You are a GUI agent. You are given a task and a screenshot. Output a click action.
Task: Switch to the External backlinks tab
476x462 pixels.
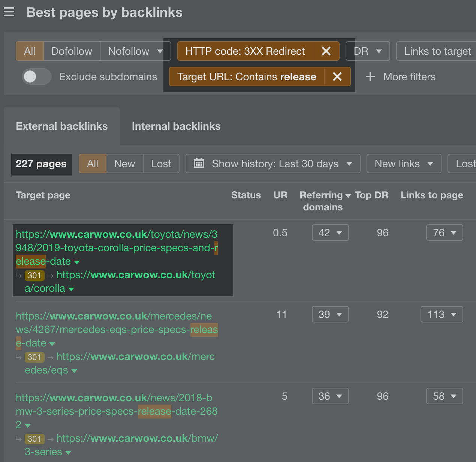click(x=62, y=126)
